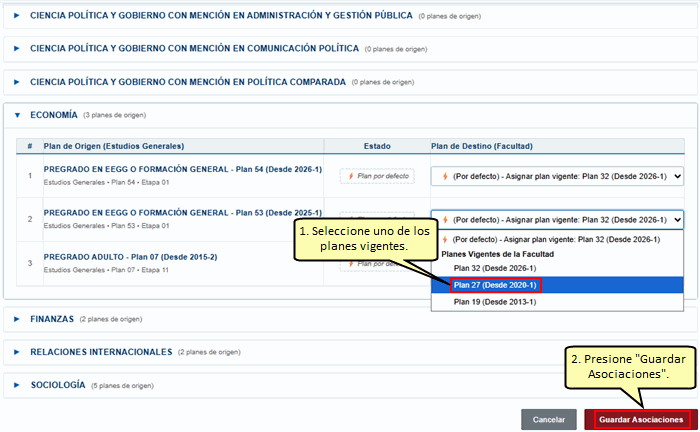Click FINANZAS 2 planes de origen count
Viewport: 700px width, 432px height.
(111, 319)
